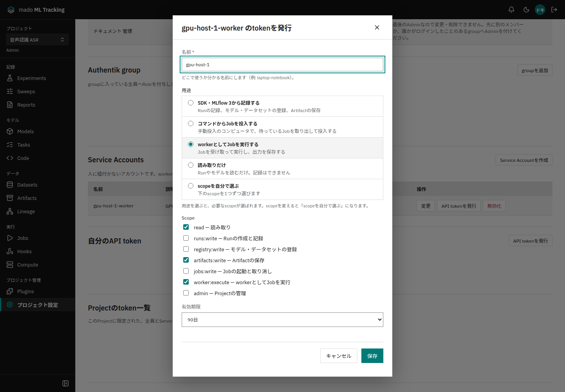The width and height of the screenshot is (565, 392).
Task: Enable jobs:write scope checkbox
Action: pos(186,271)
